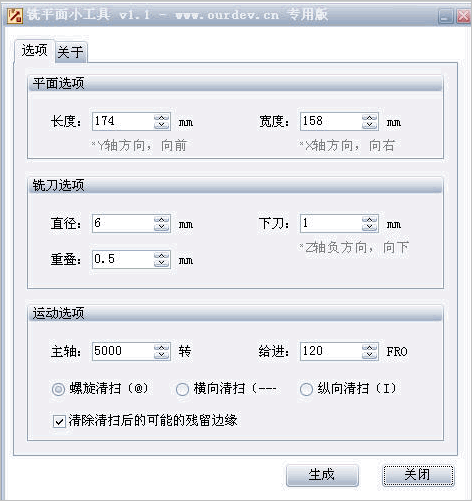Close the window with red X
Screen dimensions: 472x501
coord(463,16)
